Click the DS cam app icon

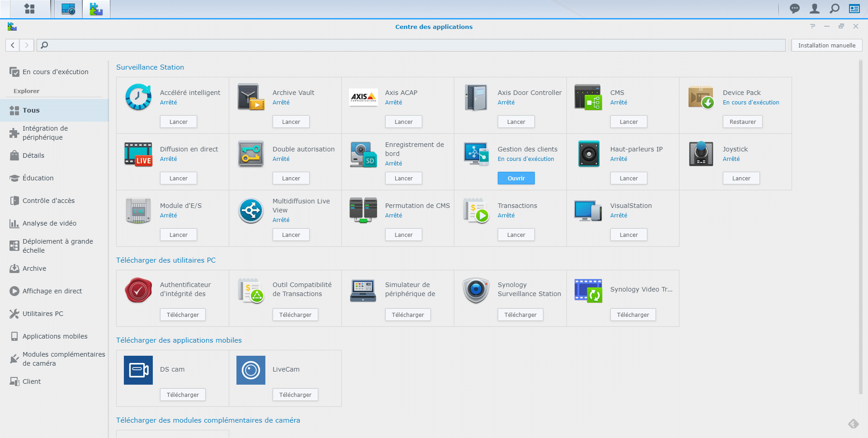pos(138,370)
